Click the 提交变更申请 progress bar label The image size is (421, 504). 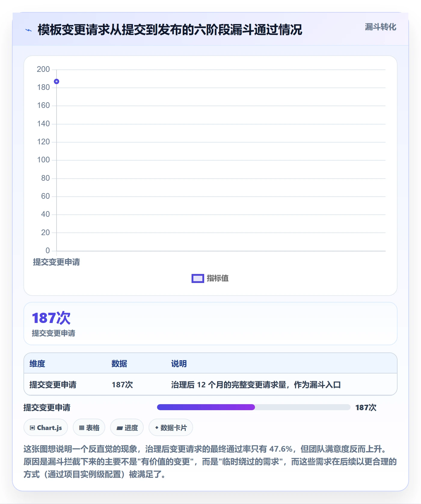47,407
